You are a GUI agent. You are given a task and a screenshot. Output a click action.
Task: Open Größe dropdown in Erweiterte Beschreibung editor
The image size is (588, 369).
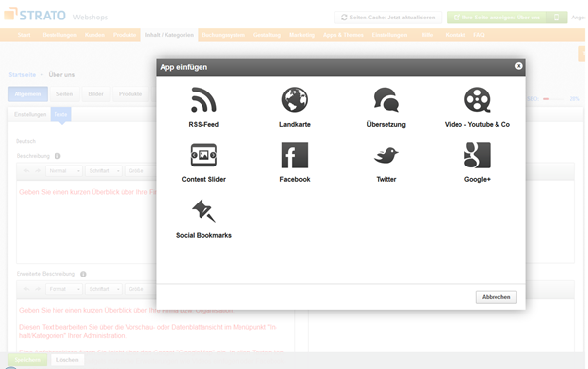pyautogui.click(x=139, y=289)
